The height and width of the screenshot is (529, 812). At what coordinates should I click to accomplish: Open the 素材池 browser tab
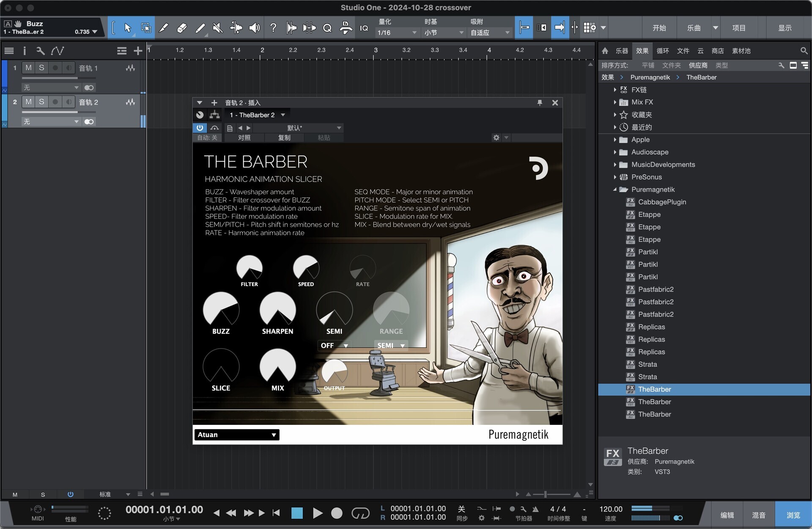pos(741,51)
